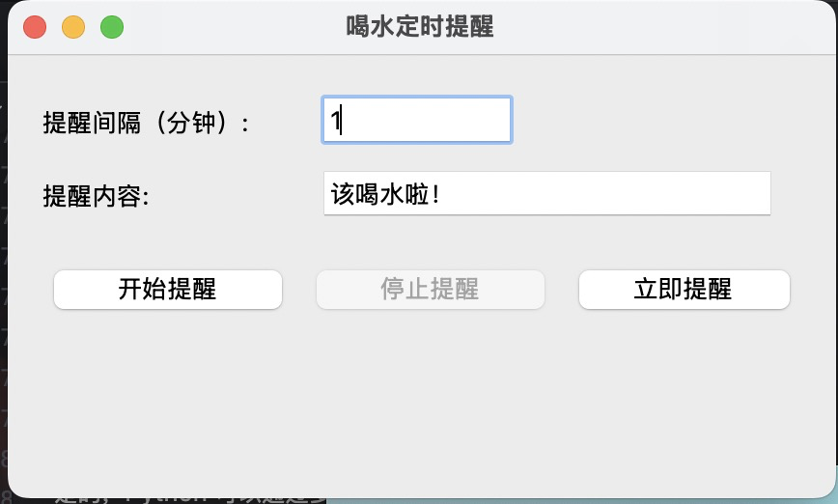Click the 提醒间隔（分钟）label
The image size is (838, 504).
pos(146,123)
